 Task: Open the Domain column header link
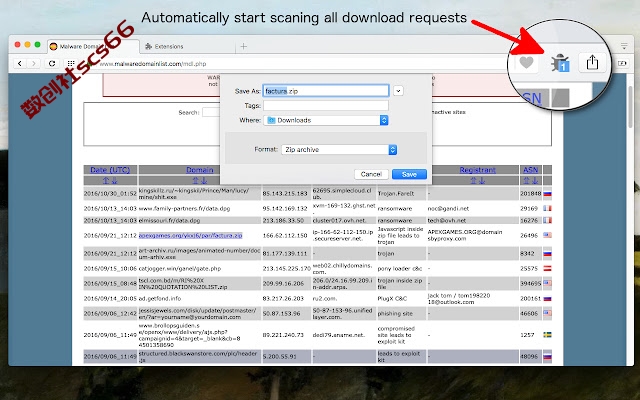(x=200, y=170)
